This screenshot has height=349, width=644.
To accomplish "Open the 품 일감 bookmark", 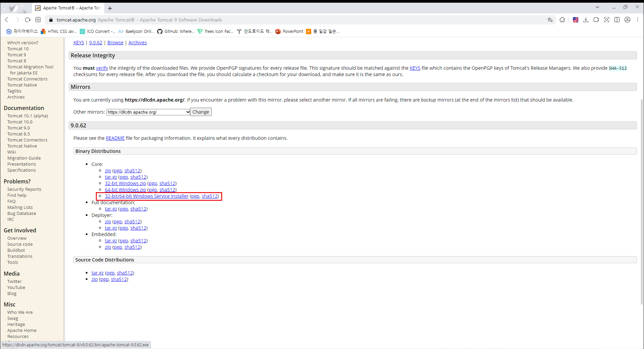I will [323, 31].
